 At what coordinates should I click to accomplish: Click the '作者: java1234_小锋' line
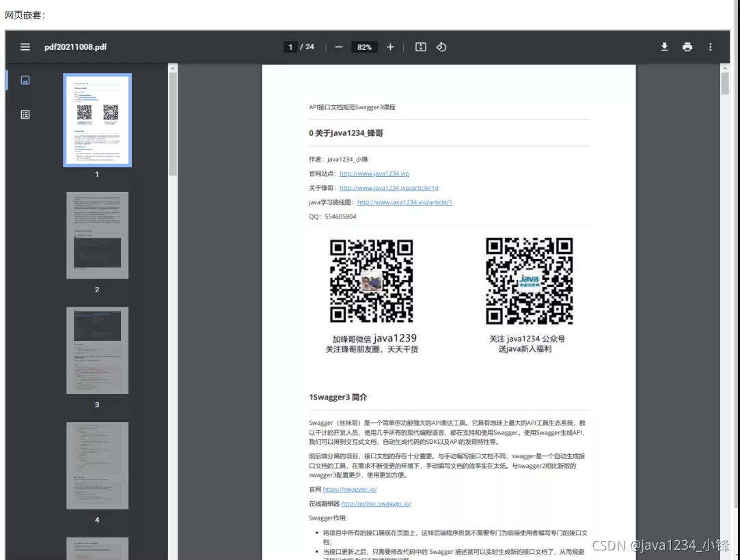click(338, 159)
